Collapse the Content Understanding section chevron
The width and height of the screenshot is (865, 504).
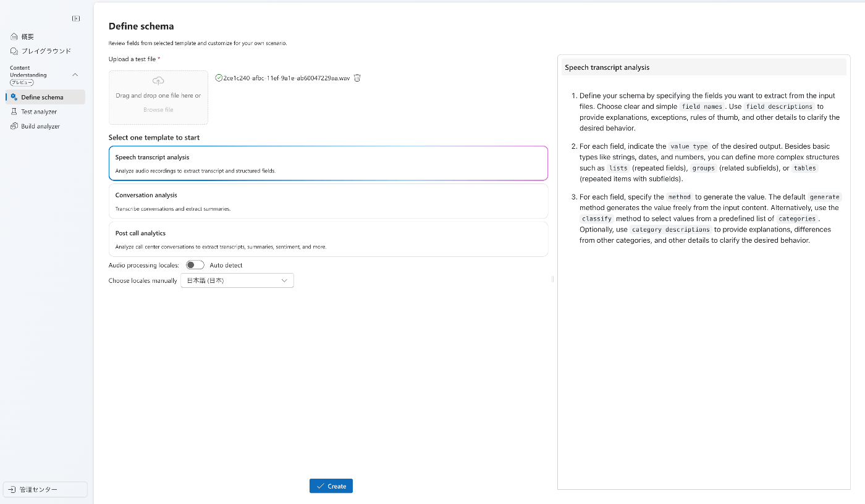(75, 75)
